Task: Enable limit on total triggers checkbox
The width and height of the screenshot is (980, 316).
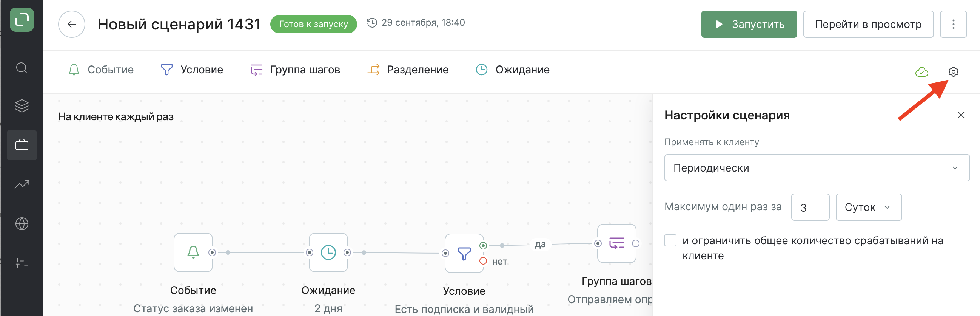Action: (670, 241)
